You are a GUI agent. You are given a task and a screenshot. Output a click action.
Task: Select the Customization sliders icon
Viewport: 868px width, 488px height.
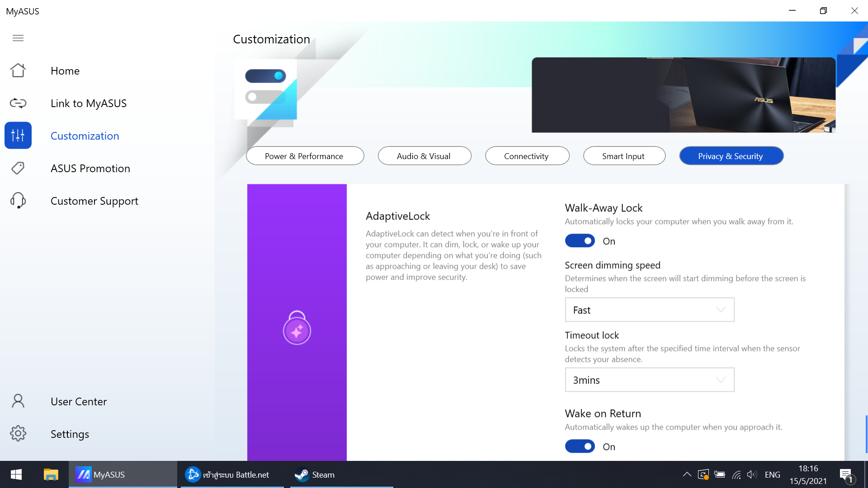[x=18, y=135]
